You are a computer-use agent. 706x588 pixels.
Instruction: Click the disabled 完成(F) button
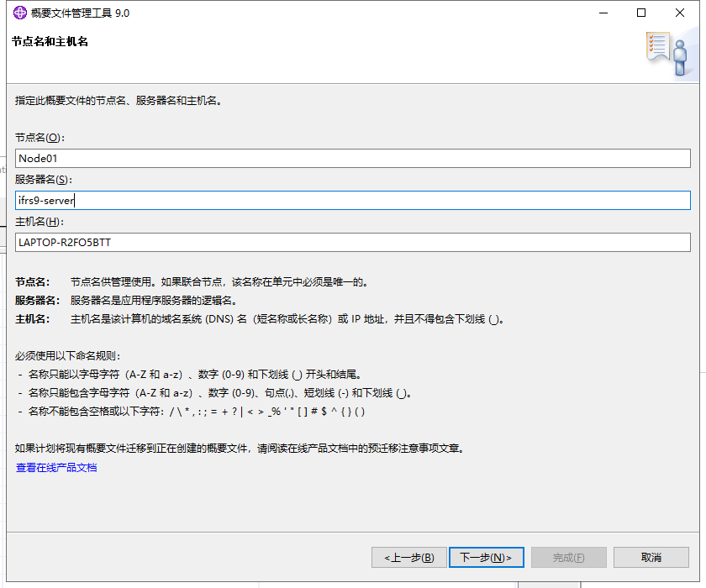569,558
